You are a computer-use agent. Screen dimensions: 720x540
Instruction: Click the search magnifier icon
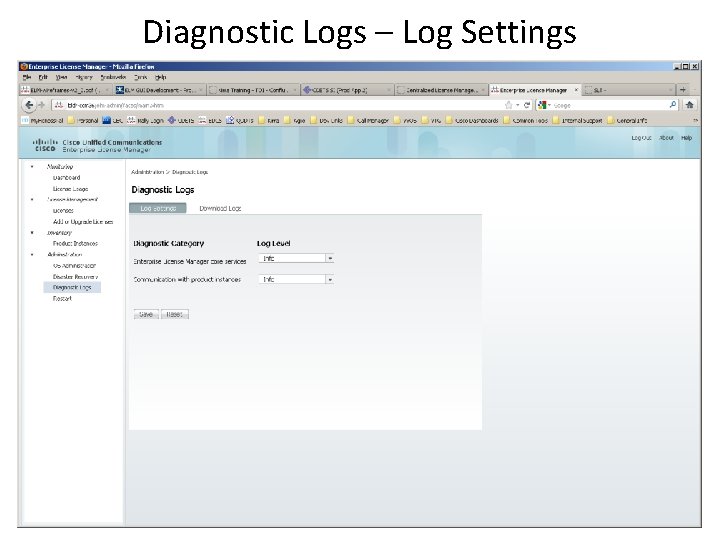(673, 105)
